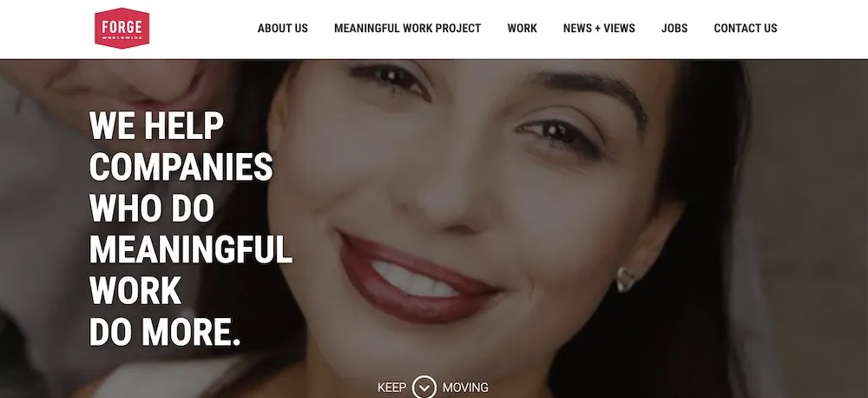The width and height of the screenshot is (868, 398).
Task: Click the MOVING label beside the chevron
Action: 465,388
